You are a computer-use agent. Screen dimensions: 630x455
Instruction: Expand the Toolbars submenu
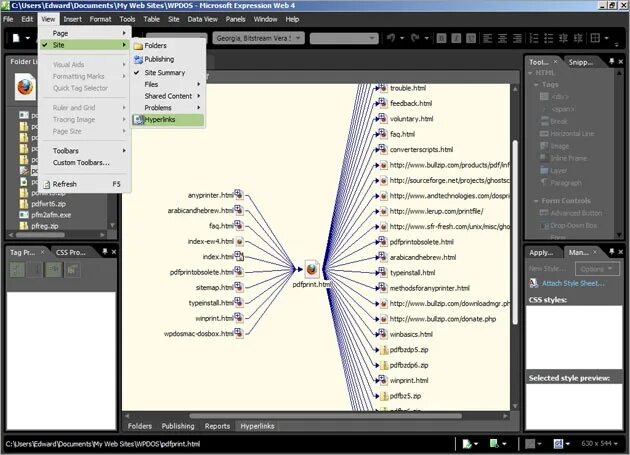85,151
